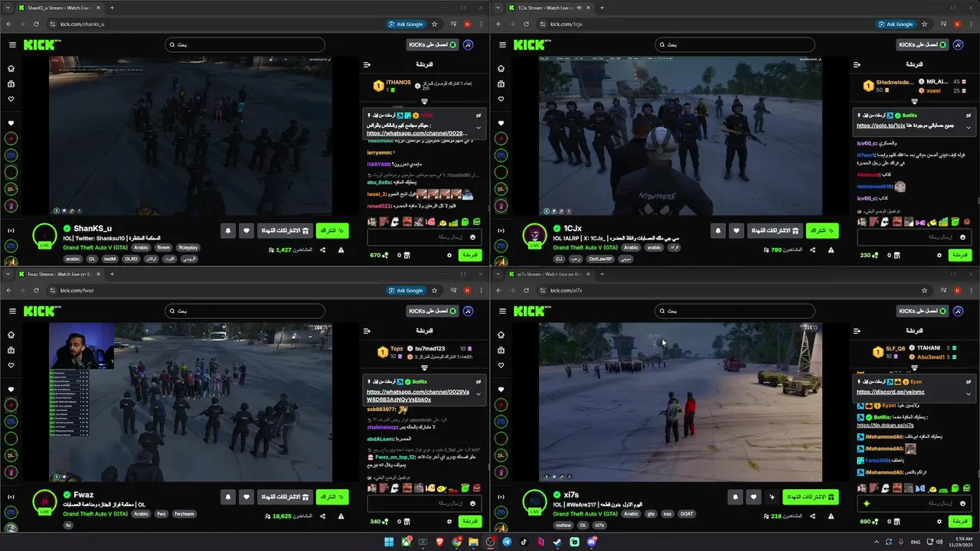Click gift subscriptions button on 1CJx channel
980x551 pixels.
tap(776, 230)
